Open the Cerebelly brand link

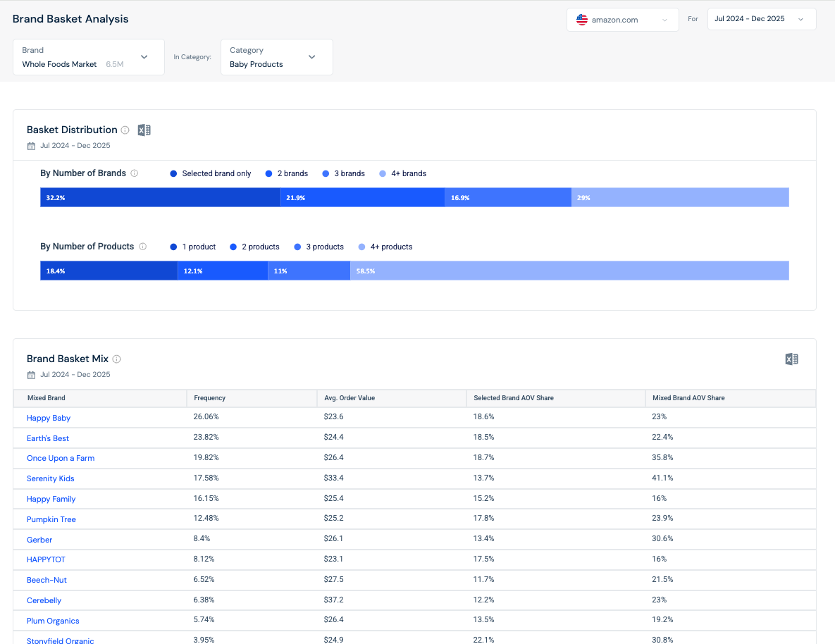click(x=44, y=600)
